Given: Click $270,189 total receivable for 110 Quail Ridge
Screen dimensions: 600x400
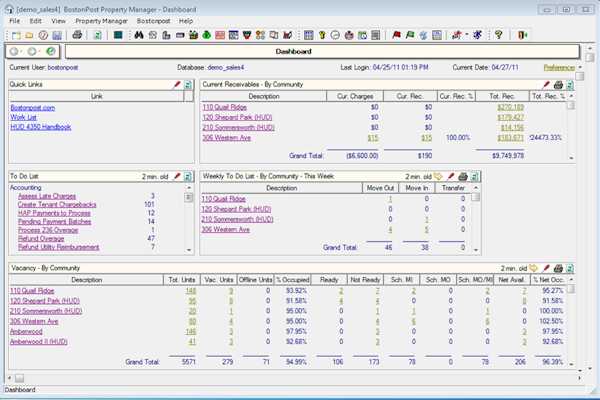Looking at the screenshot, I should (x=510, y=107).
